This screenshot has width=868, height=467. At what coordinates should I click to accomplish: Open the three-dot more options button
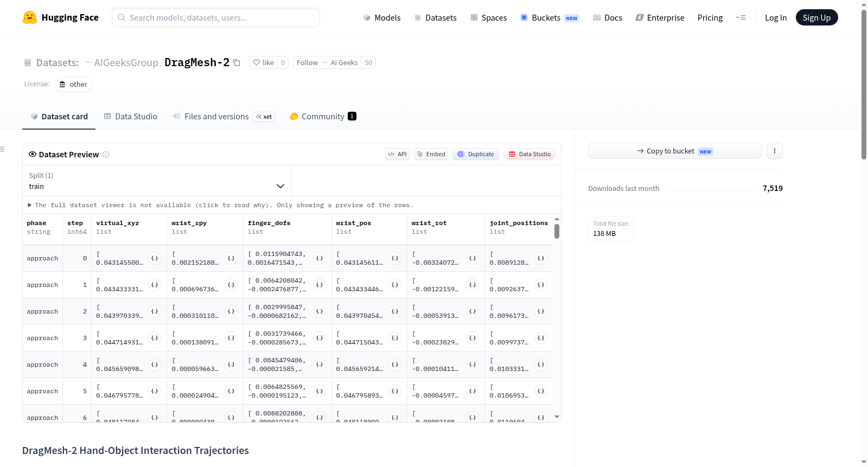coord(775,151)
